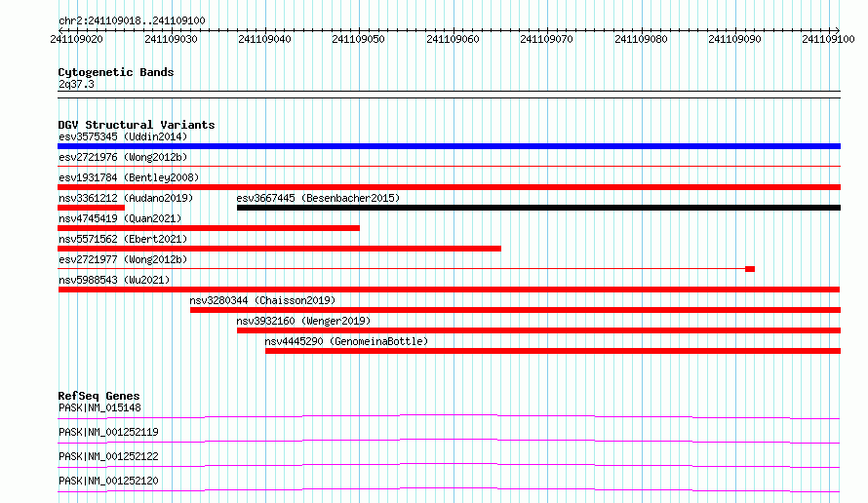
Task: Click the RefSeq Genes track heading
Action: (99, 396)
